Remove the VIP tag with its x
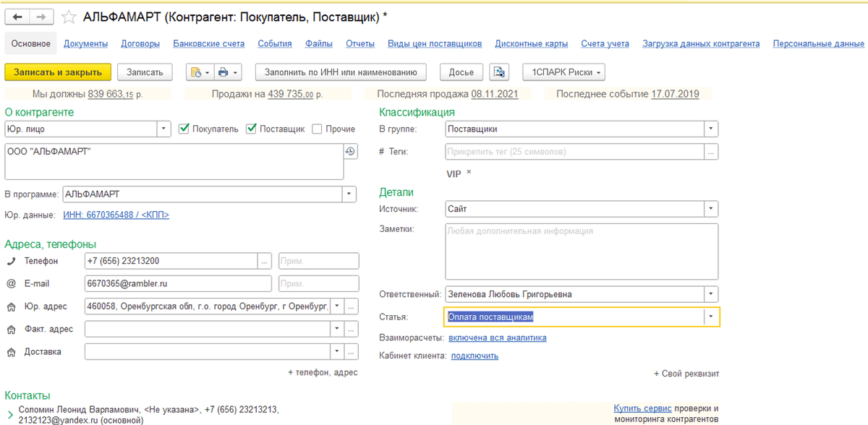868x425 pixels. click(469, 172)
